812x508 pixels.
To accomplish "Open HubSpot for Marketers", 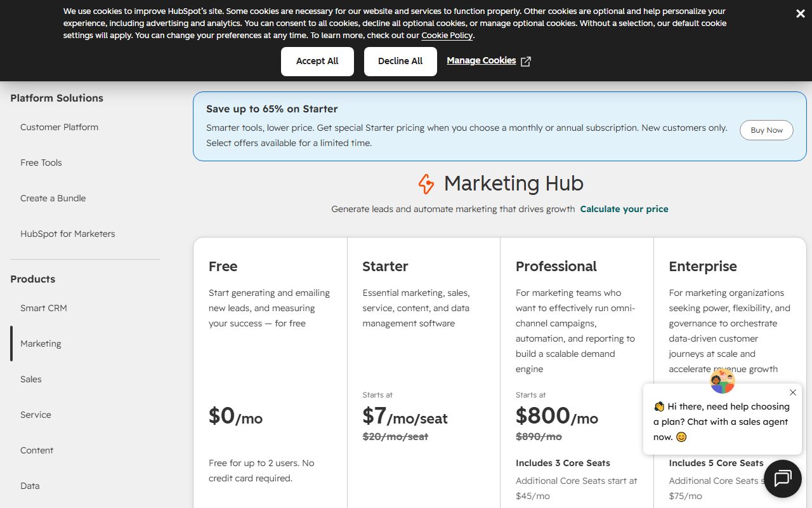I will point(68,234).
